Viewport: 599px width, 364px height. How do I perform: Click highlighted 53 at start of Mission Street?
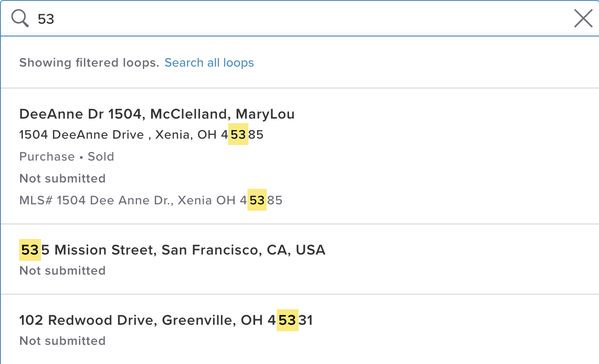(30, 250)
